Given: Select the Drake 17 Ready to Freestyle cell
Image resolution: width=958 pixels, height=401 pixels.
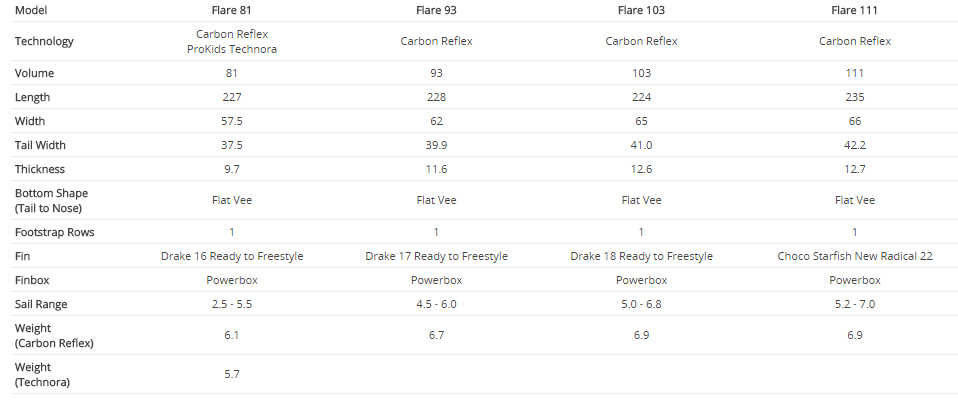Looking at the screenshot, I should coord(436,256).
